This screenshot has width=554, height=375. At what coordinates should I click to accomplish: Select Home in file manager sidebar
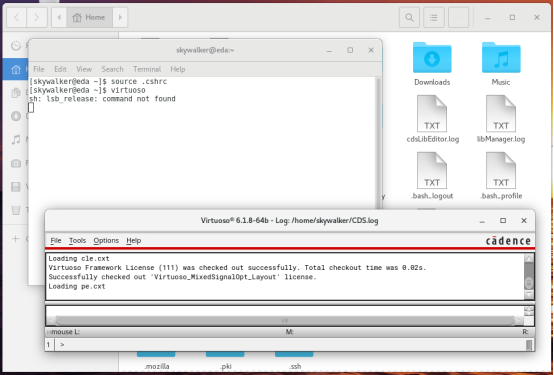click(x=16, y=69)
